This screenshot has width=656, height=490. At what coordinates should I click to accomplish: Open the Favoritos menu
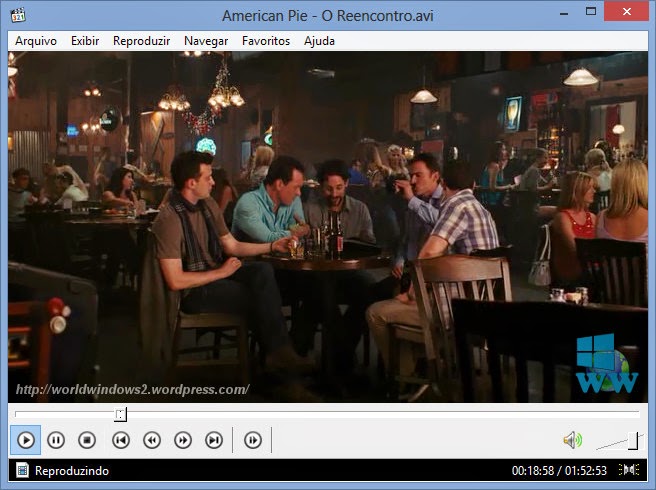click(x=266, y=41)
